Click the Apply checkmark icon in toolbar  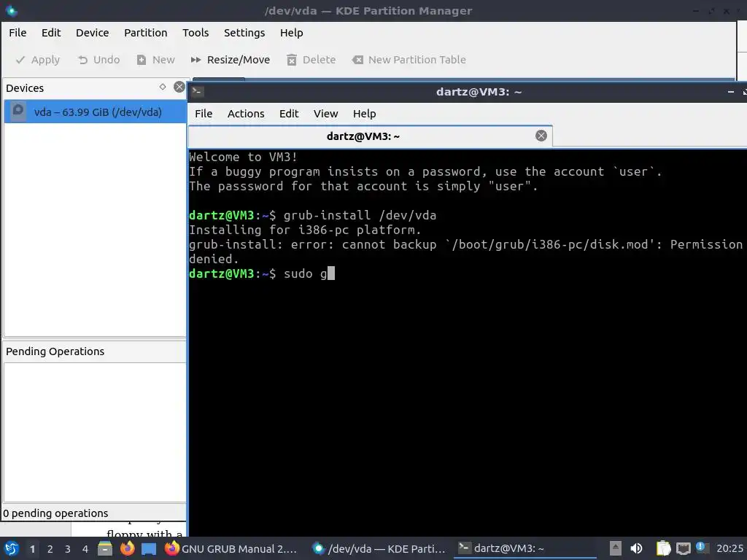[x=20, y=60]
